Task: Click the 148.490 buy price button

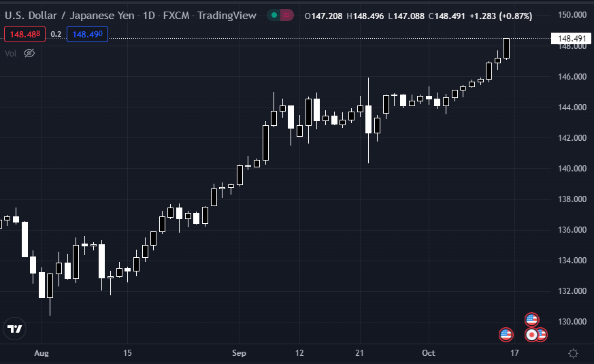Action: click(x=88, y=34)
